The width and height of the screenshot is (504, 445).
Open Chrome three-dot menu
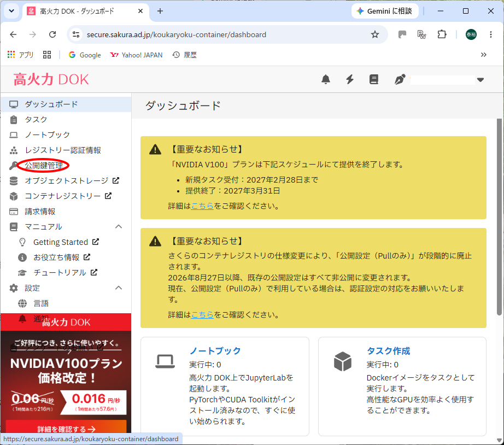tap(490, 34)
